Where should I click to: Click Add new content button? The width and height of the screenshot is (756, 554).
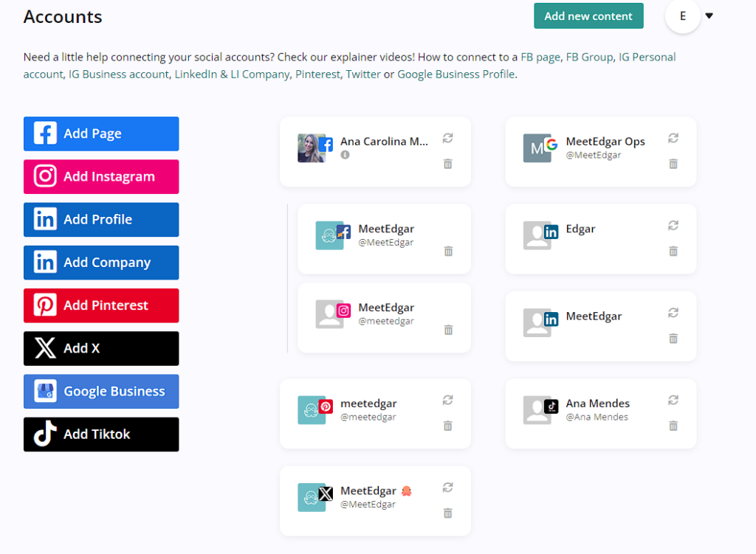coord(588,16)
